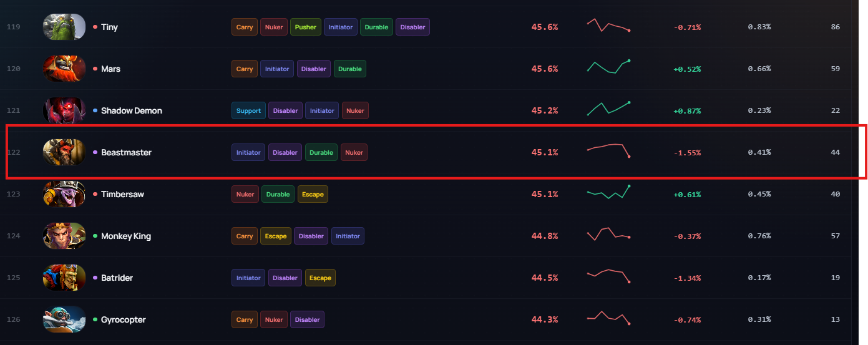Click the Initiator tag on Monkey King's row

[348, 236]
